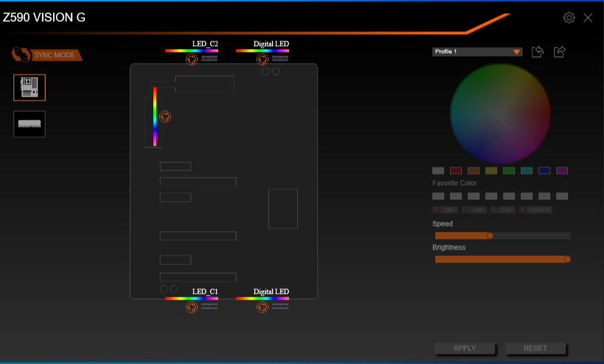Click the top Digital LED header connector icon

280,58
